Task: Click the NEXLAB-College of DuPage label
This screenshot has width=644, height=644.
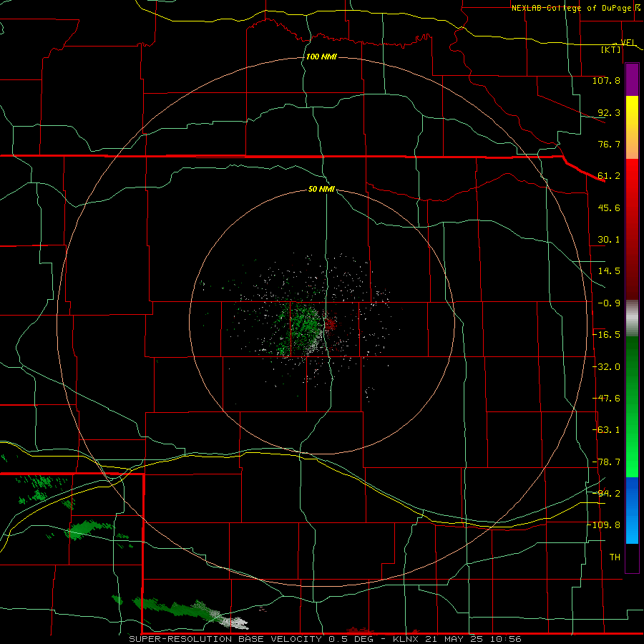Action: point(571,8)
